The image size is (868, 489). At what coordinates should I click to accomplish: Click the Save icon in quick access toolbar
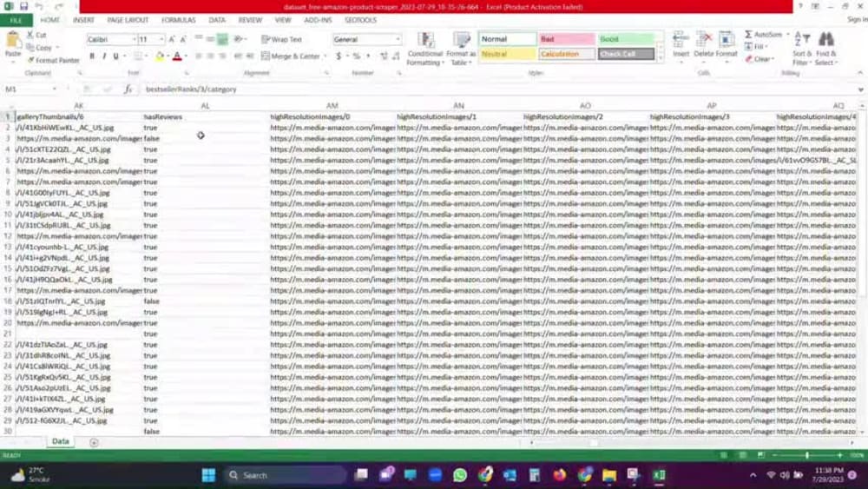[x=23, y=7]
